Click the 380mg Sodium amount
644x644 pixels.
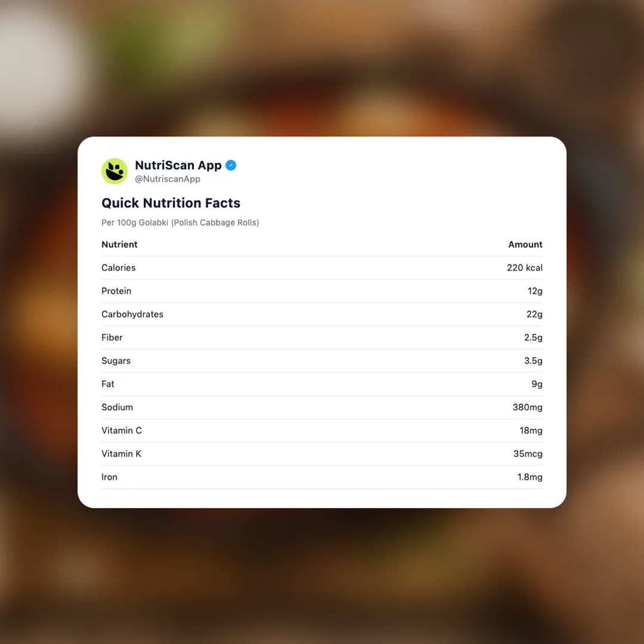pyautogui.click(x=528, y=407)
